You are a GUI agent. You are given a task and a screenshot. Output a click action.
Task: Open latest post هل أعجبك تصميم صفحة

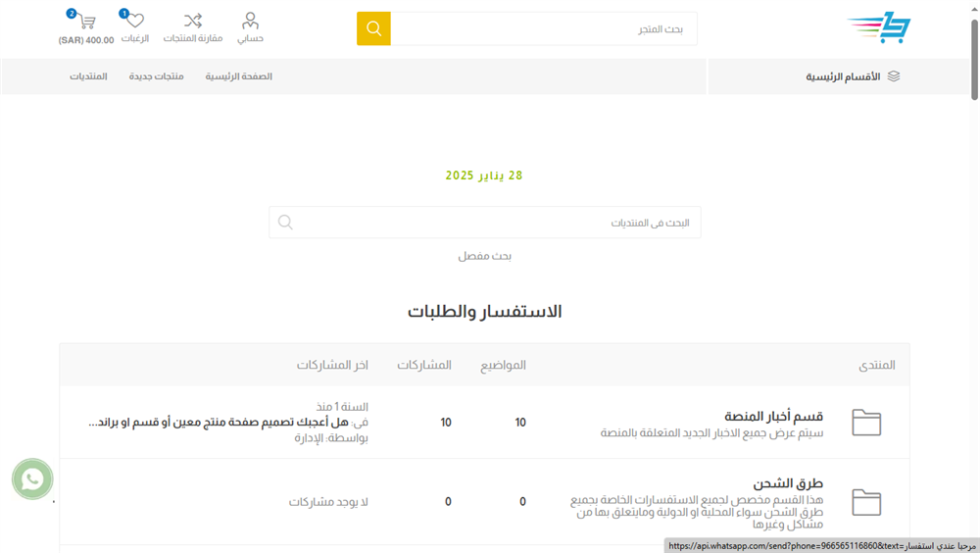[x=229, y=423]
